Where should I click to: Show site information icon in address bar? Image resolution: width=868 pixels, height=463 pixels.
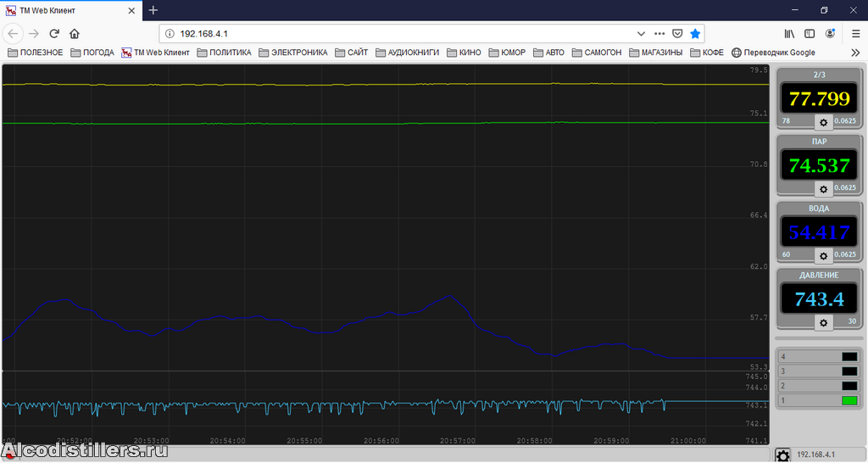click(170, 34)
